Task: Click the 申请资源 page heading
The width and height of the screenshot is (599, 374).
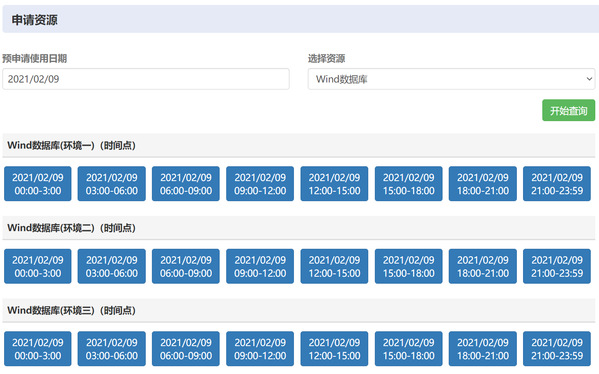Action: 34,20
